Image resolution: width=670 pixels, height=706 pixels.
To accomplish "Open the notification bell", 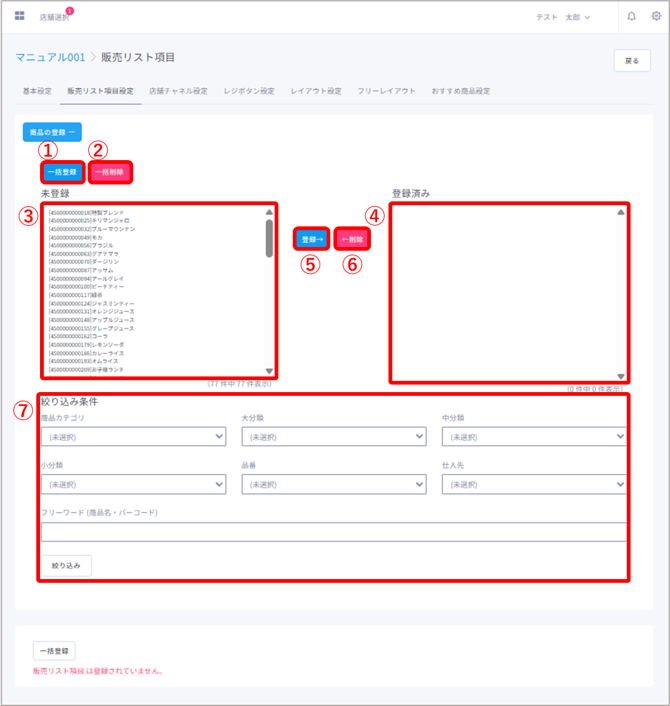I will [631, 17].
